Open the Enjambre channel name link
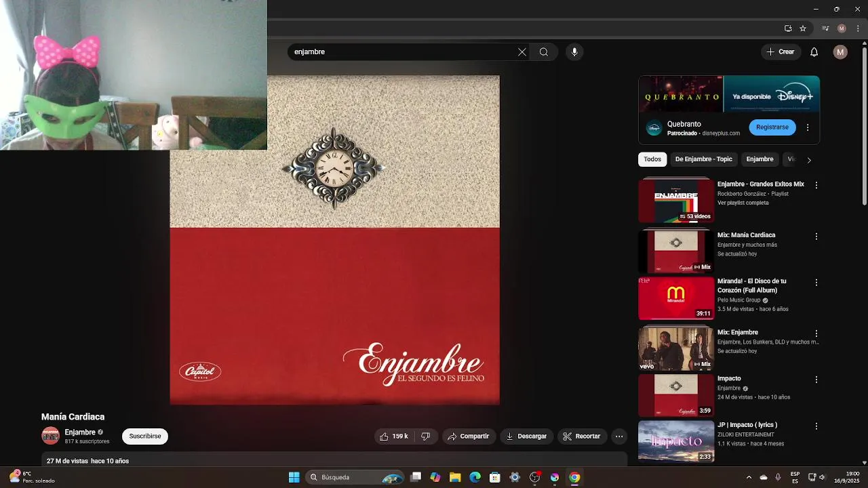Image resolution: width=868 pixels, height=488 pixels. pyautogui.click(x=80, y=432)
